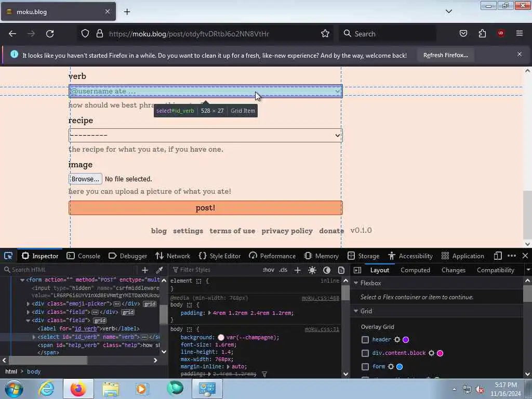Open the verb dropdown

tap(206, 91)
